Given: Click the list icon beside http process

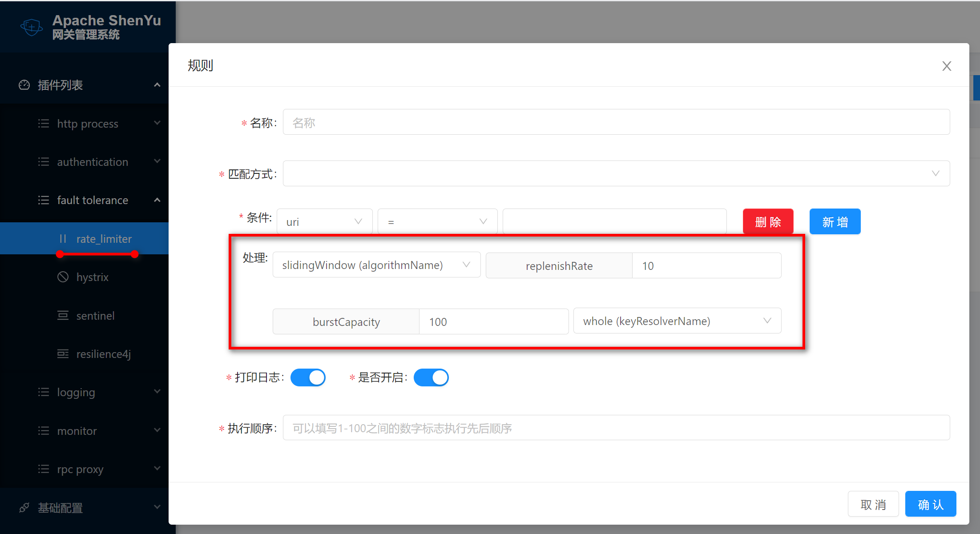Looking at the screenshot, I should click(44, 123).
